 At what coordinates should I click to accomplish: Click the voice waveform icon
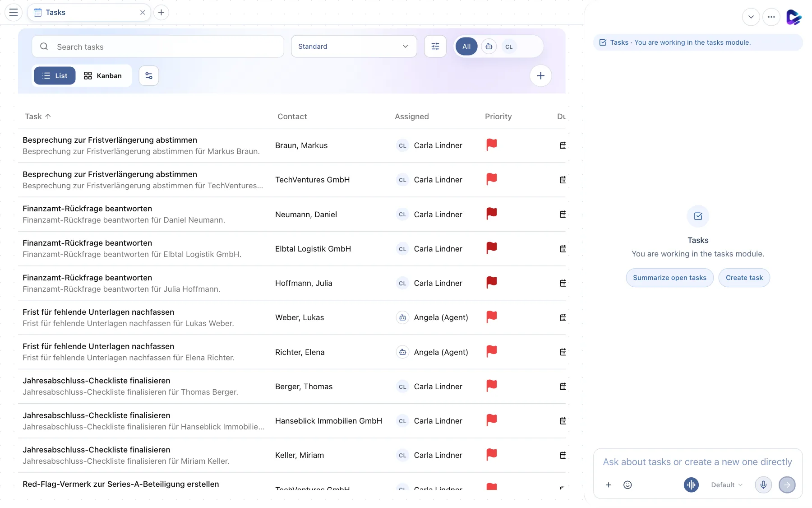[x=691, y=485]
